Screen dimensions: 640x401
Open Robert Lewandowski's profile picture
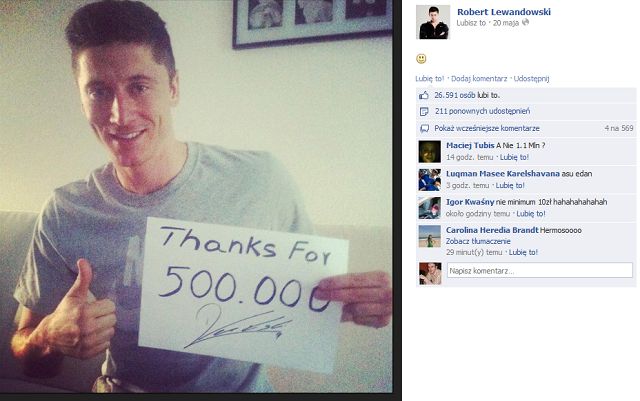point(433,22)
